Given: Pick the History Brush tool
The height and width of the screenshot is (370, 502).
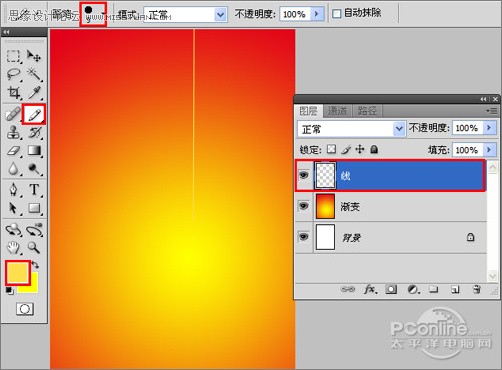Looking at the screenshot, I should coord(34,132).
